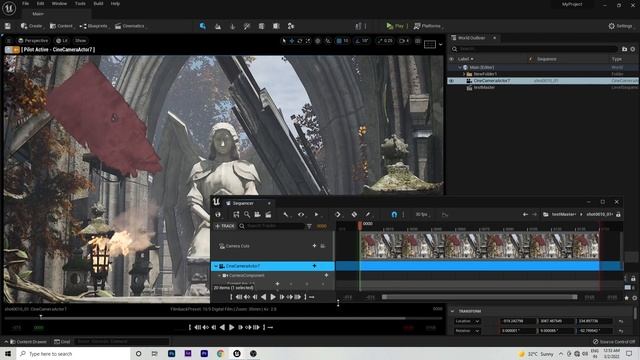Toggle Sequencer snapping magnet
Screen dimensions: 640x360
[x=394, y=214]
